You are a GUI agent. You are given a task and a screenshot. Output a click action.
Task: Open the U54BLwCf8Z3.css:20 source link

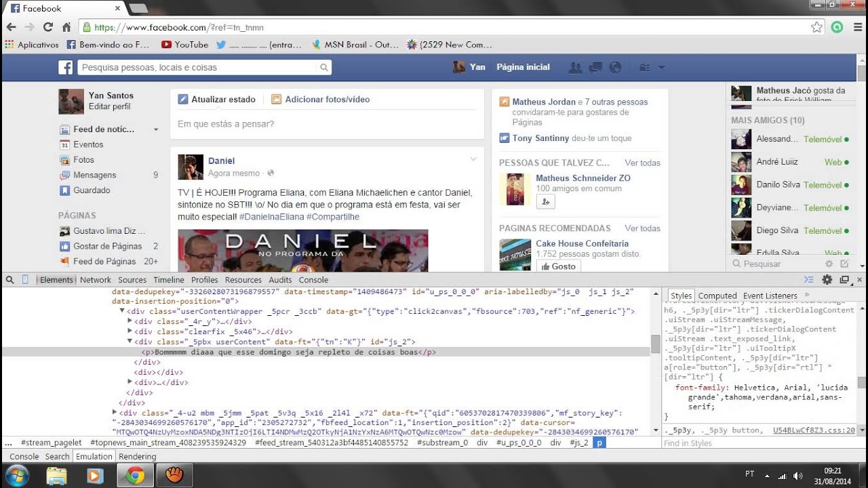tap(814, 430)
